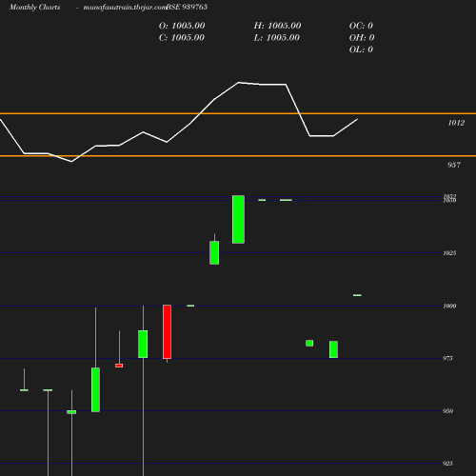Image resolution: width=476 pixels, height=476 pixels.
Task: Click the 925 price axis label
Action: [447, 464]
